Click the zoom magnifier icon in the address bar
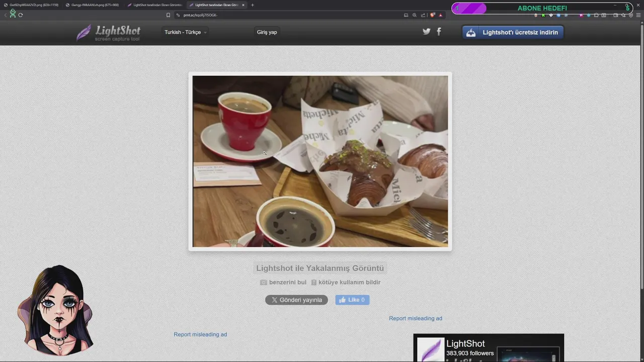The height and width of the screenshot is (362, 644). (x=415, y=15)
